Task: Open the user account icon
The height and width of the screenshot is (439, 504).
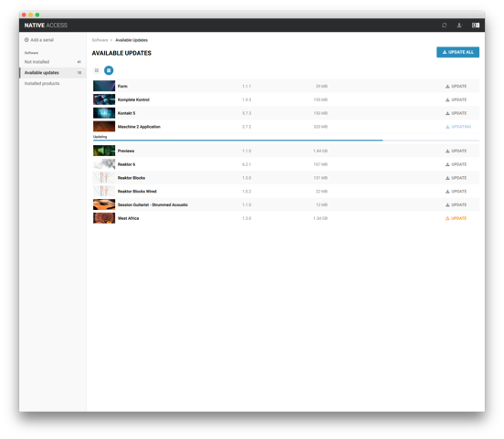Action: [459, 25]
